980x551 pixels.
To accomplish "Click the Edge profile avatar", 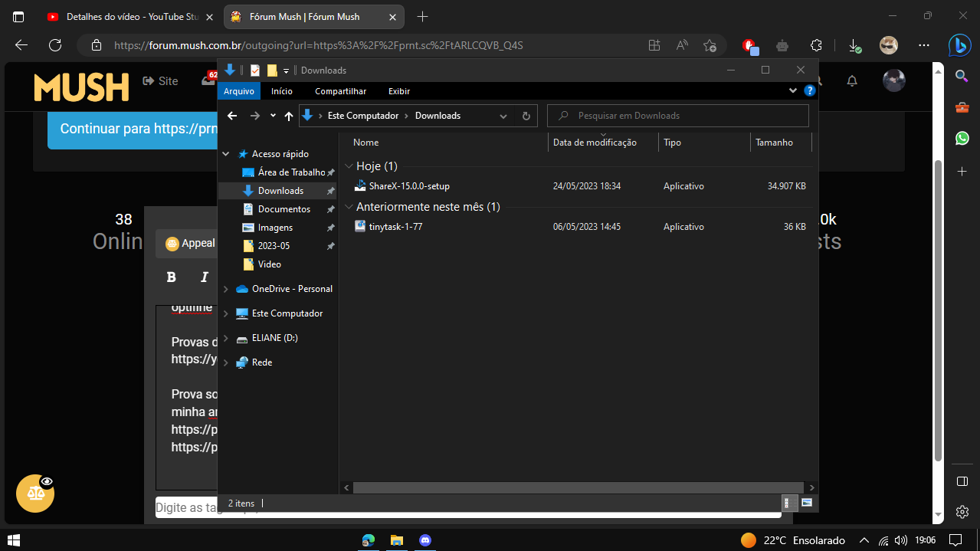I will [x=888, y=45].
